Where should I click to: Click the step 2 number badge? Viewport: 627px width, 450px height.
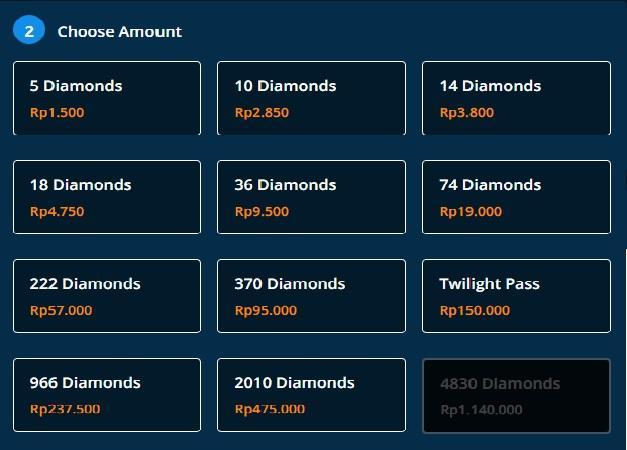29,30
